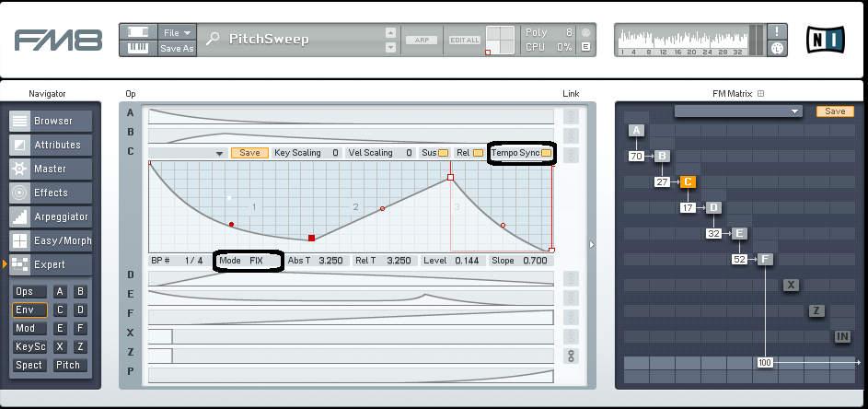868x409 pixels.
Task: Select operator B in FM Matrix
Action: [662, 157]
